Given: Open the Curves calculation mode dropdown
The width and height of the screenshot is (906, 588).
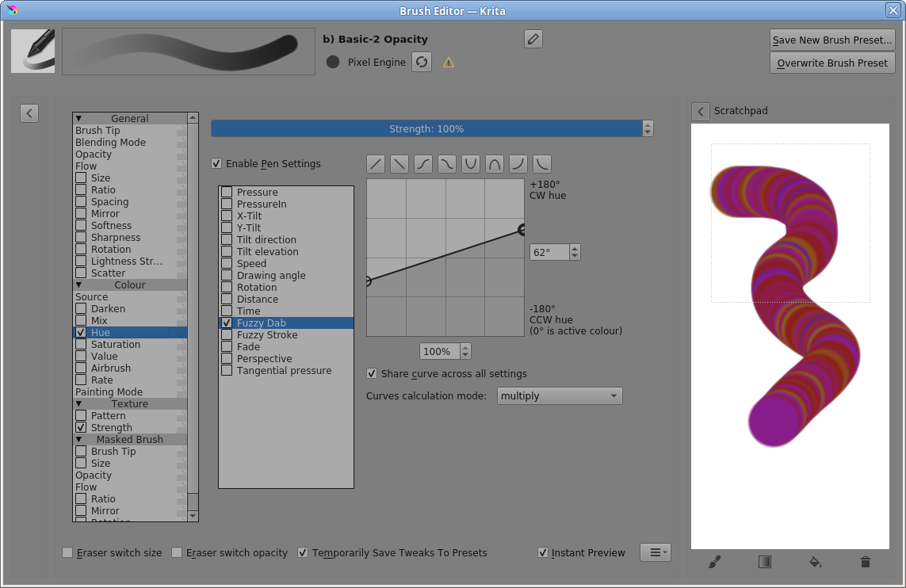Looking at the screenshot, I should 560,395.
